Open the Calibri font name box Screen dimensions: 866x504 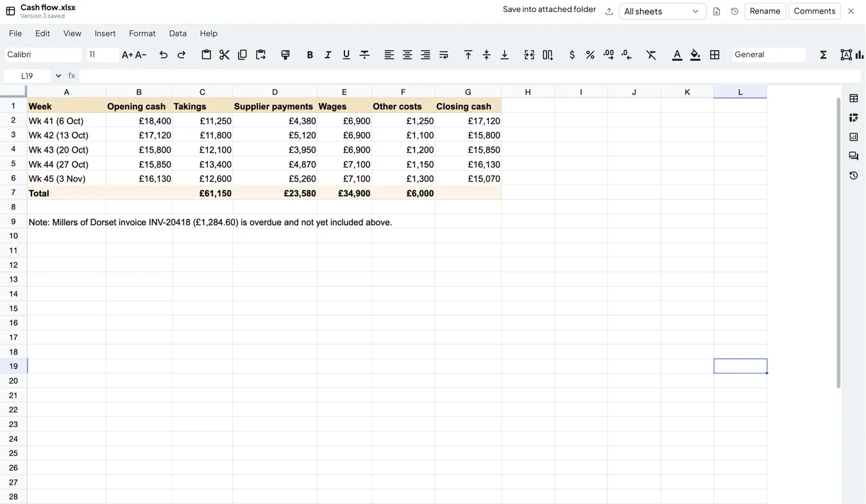pyautogui.click(x=43, y=55)
